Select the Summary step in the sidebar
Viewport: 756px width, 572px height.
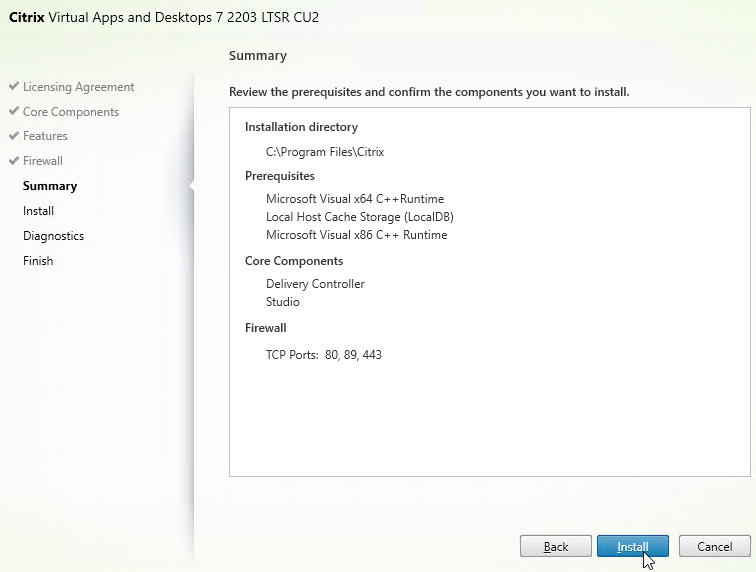(x=50, y=186)
